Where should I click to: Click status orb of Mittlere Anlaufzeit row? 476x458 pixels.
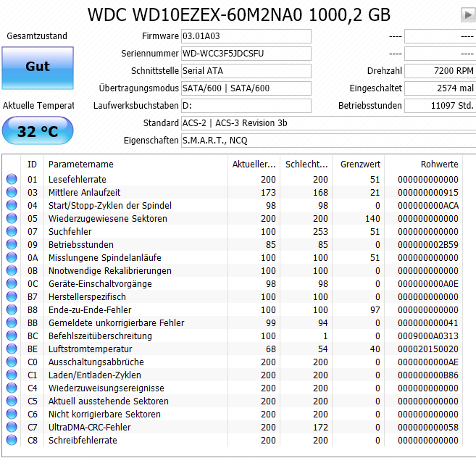pyautogui.click(x=12, y=192)
